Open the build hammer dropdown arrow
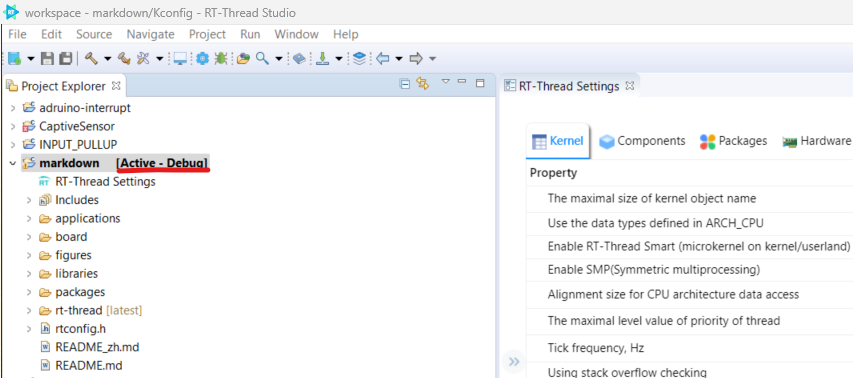Viewport: 853px width, 378px height. pyautogui.click(x=108, y=58)
